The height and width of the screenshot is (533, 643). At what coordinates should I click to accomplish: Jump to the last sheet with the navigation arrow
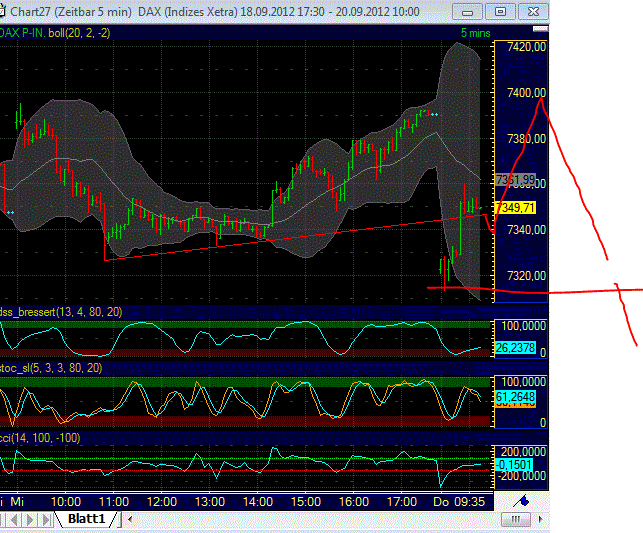[x=46, y=520]
